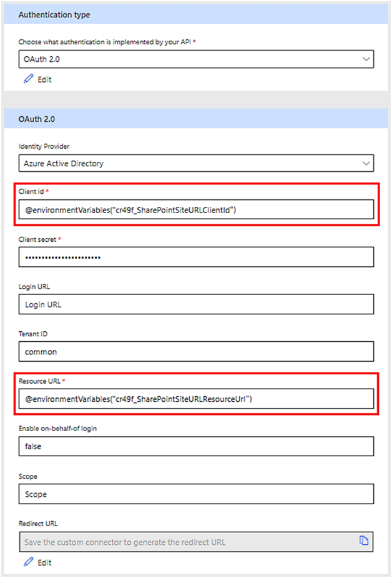
Task: Open the Identity Provider Azure Active Directory dropdown
Action: [x=187, y=163]
